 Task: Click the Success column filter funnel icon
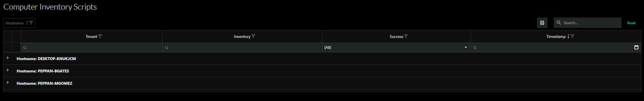406,36
